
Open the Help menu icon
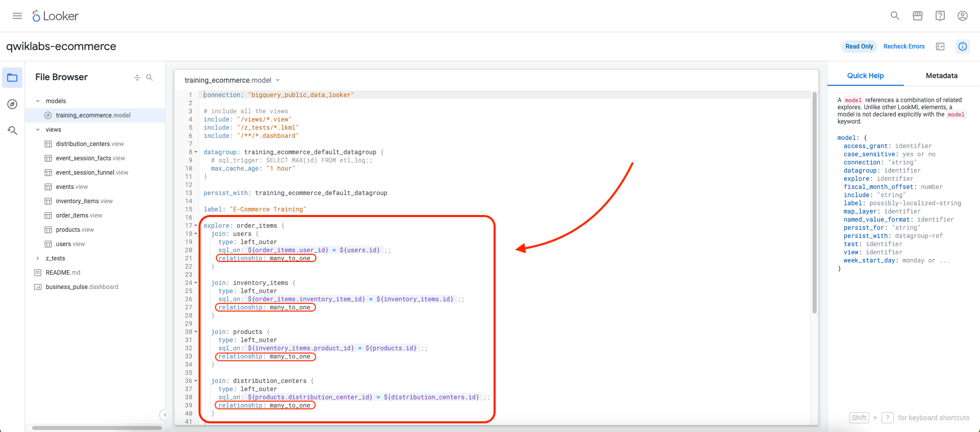point(940,16)
